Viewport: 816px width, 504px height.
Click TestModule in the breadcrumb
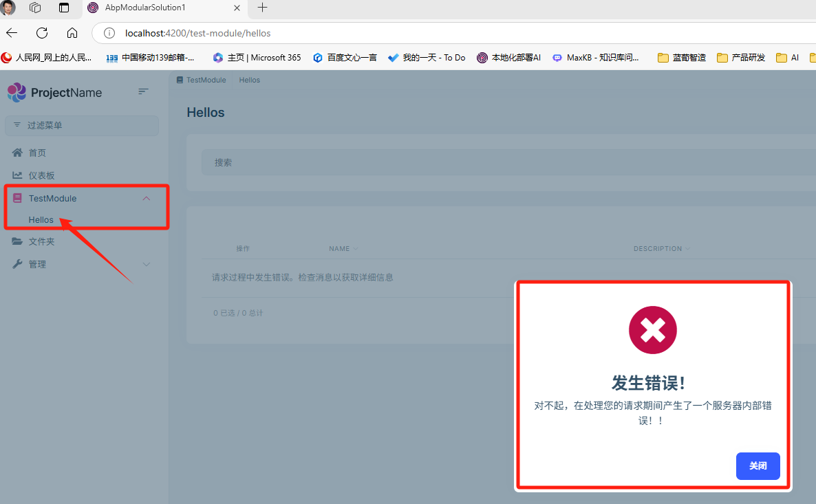(x=206, y=80)
